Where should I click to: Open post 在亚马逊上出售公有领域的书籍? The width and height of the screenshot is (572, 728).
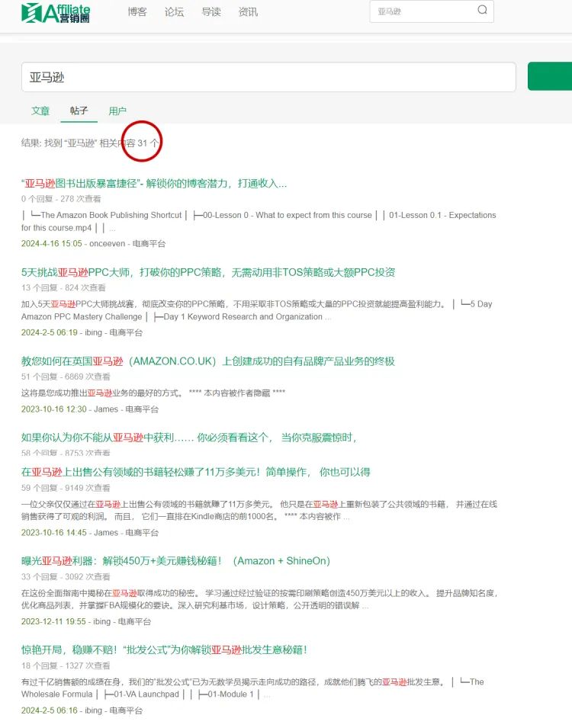[x=195, y=472]
